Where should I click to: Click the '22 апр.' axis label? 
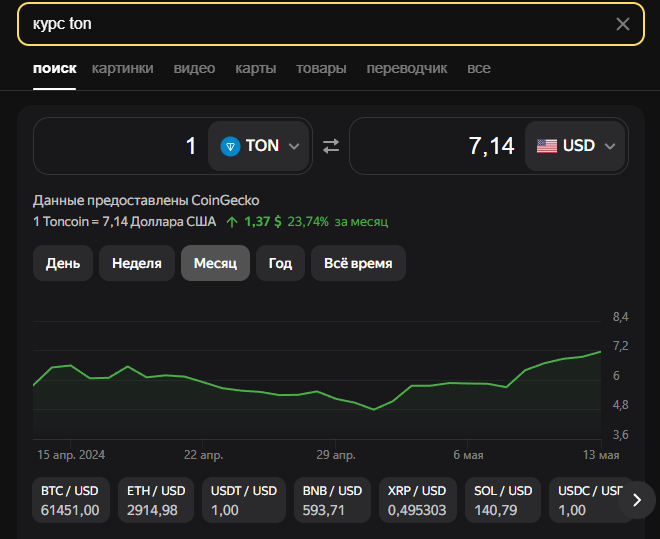pyautogui.click(x=203, y=455)
